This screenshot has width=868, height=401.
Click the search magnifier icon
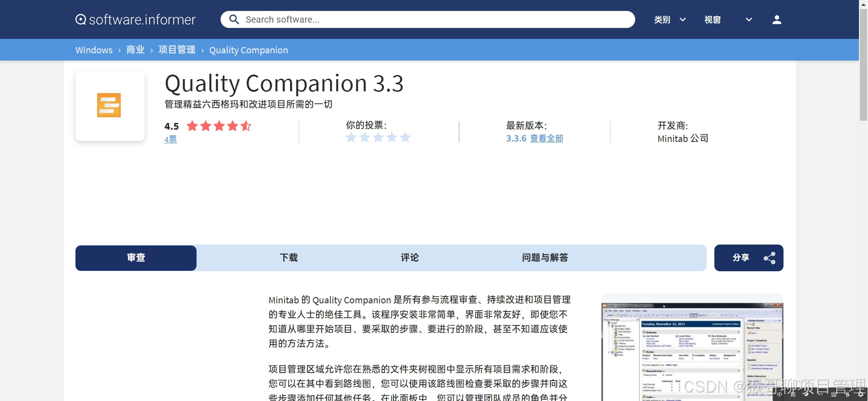234,19
